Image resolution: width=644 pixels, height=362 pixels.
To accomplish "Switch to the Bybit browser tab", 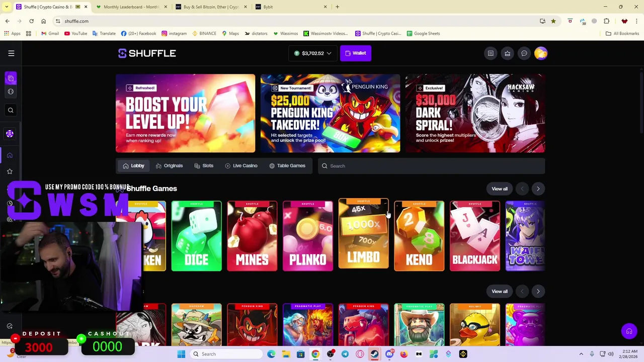I will pos(291,7).
